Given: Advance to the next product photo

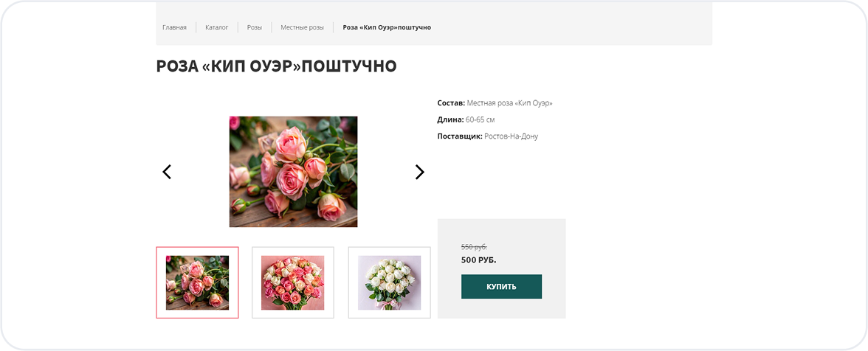Looking at the screenshot, I should tap(419, 172).
